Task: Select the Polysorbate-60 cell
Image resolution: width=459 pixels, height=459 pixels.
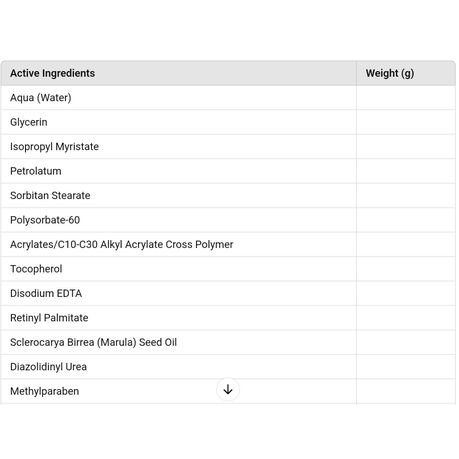Action: 179,220
